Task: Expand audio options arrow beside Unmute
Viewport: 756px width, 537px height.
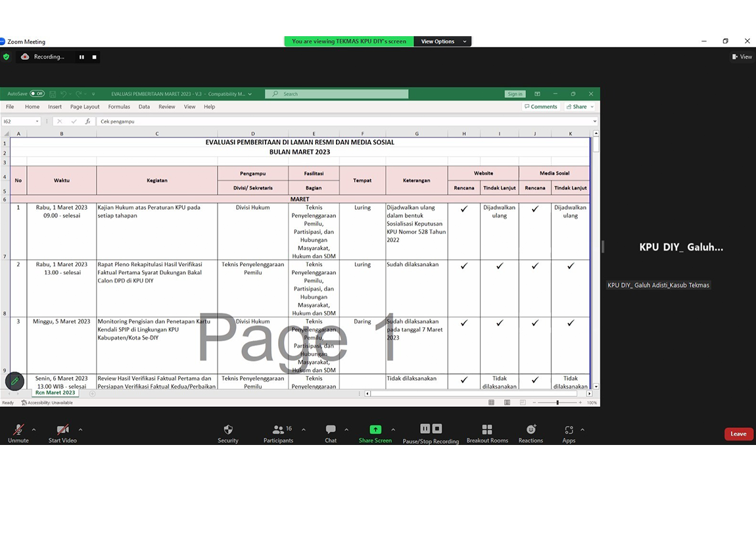Action: click(x=34, y=430)
